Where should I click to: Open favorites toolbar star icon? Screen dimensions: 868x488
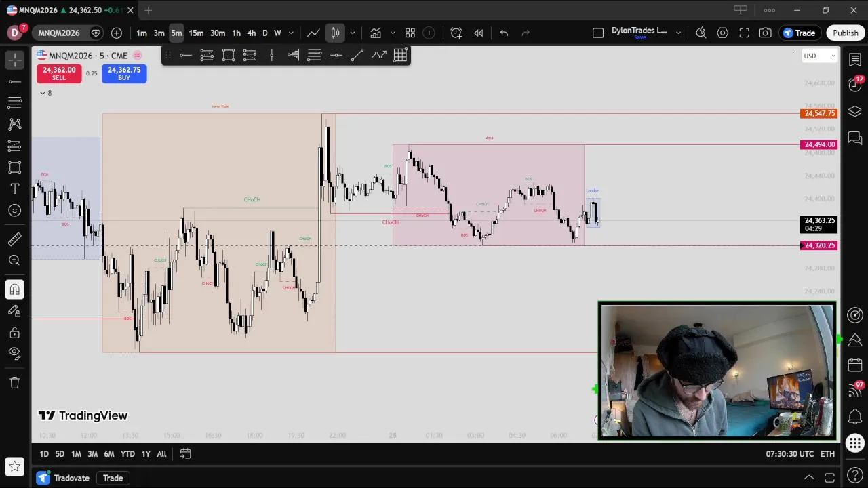pyautogui.click(x=14, y=467)
